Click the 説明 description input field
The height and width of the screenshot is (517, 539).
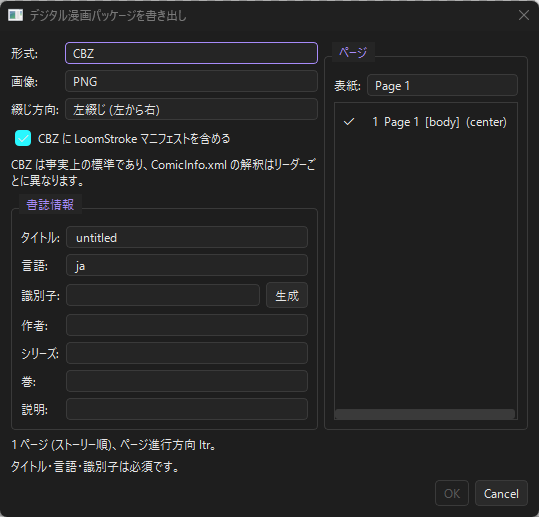(187, 409)
